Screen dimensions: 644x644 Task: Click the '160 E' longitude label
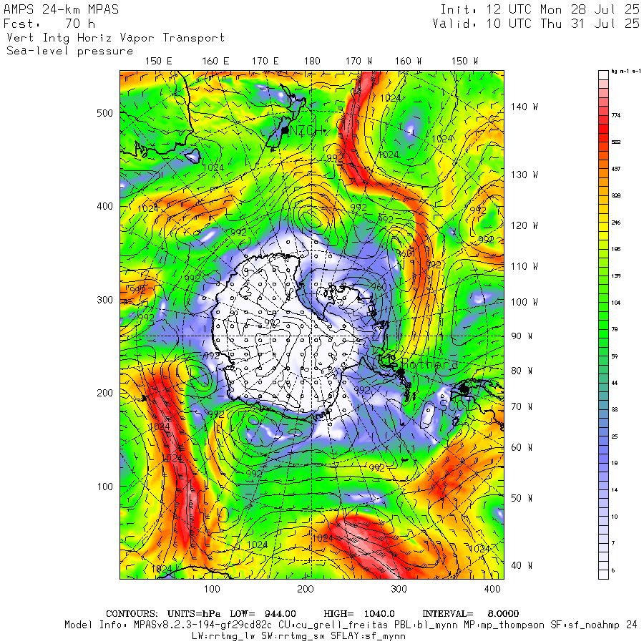coord(215,62)
